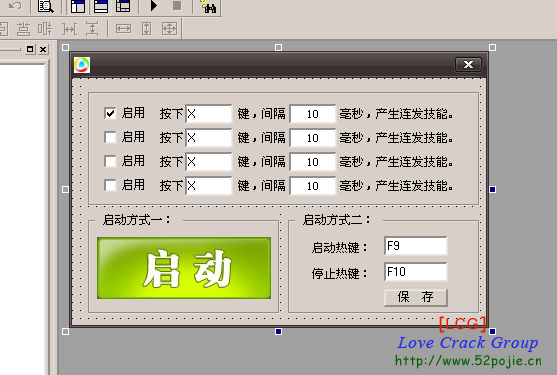Click the equal horizontal spacing icon

70,29
